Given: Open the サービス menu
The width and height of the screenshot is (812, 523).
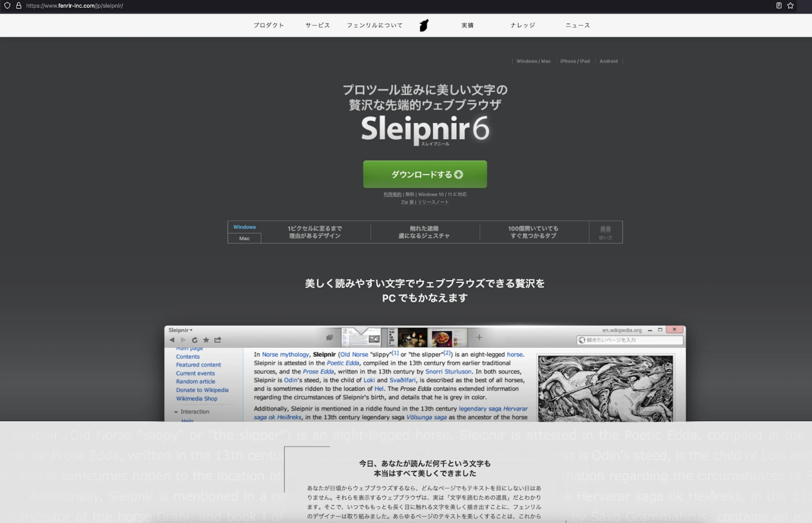Looking at the screenshot, I should tap(318, 25).
